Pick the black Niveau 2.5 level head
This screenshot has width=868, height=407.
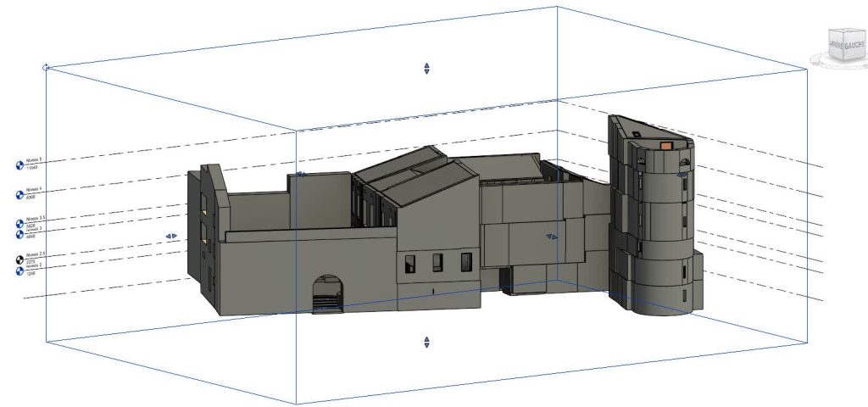click(20, 259)
